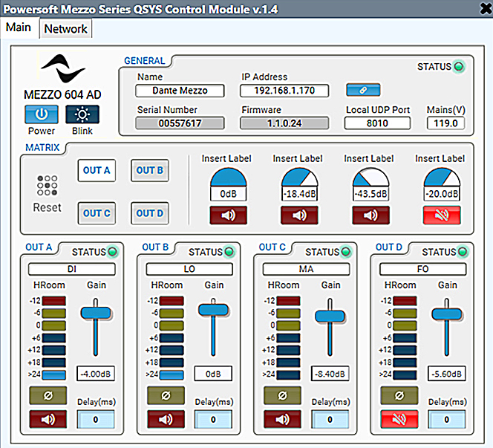Click the OUT B >24 headroom meter segment
The image size is (493, 448).
coord(172,374)
